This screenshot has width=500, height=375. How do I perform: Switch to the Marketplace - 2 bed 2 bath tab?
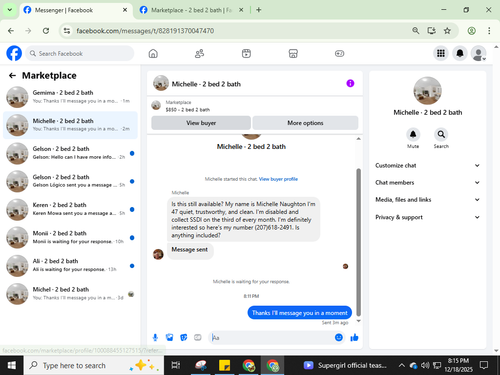pyautogui.click(x=192, y=10)
